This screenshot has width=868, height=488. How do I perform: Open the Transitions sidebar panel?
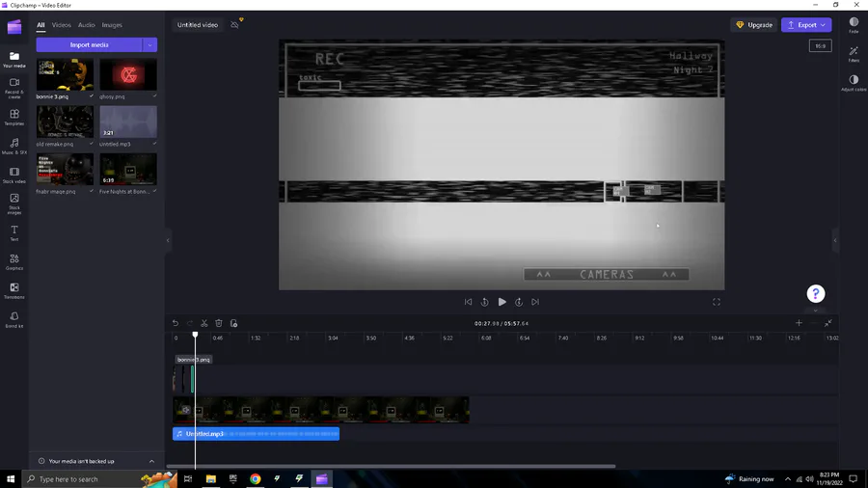click(x=14, y=291)
